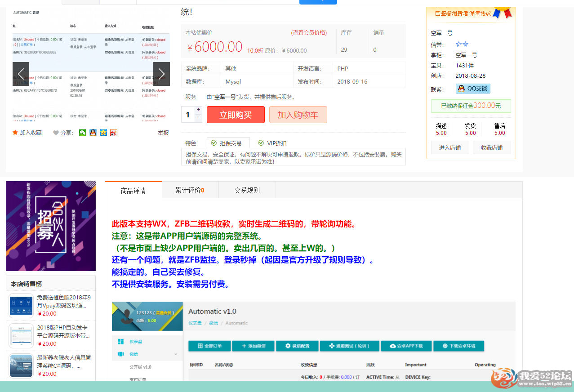Viewport: 574px width, 392px height.
Task: Add item via 加入购物车 button
Action: pos(298,115)
